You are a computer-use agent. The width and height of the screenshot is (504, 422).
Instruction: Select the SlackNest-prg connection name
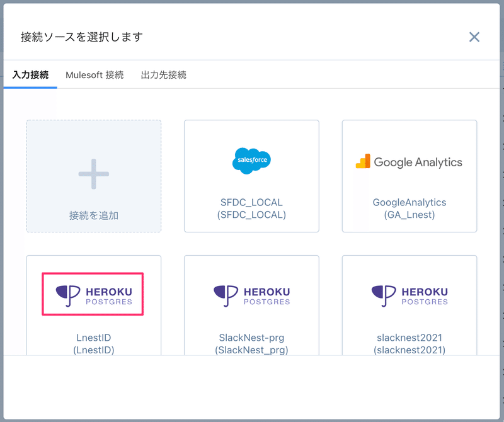251,344
